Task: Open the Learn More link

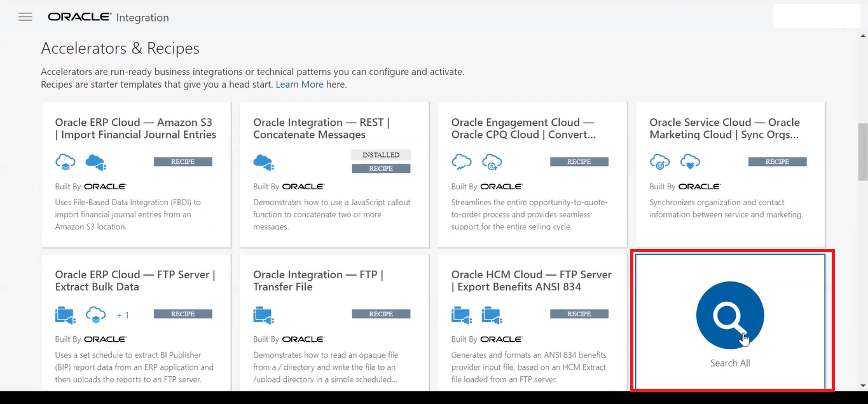Action: click(300, 84)
